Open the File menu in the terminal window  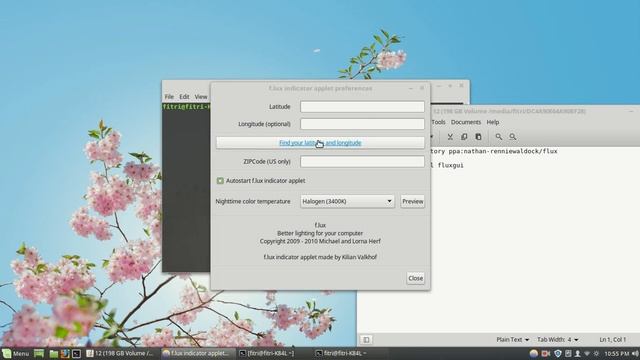click(x=169, y=97)
